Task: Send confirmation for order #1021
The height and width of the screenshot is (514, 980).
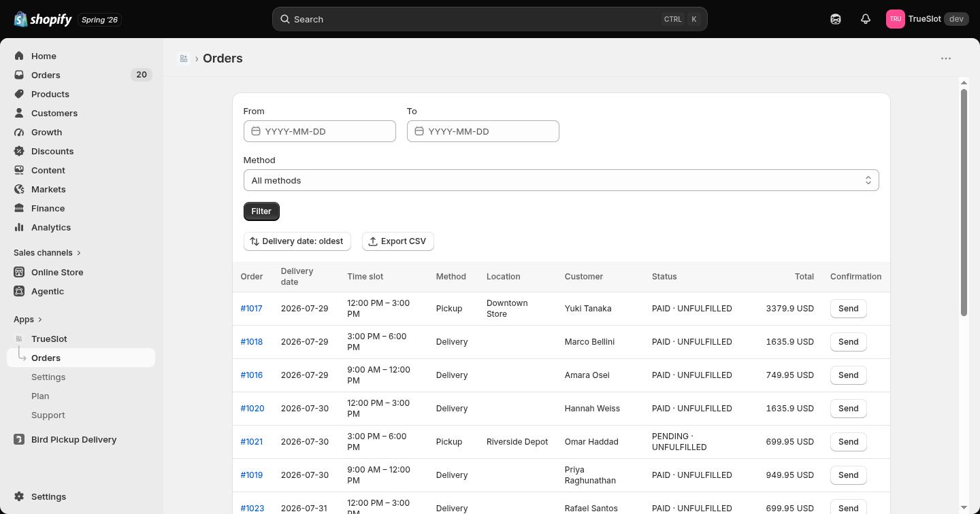Action: 848,442
